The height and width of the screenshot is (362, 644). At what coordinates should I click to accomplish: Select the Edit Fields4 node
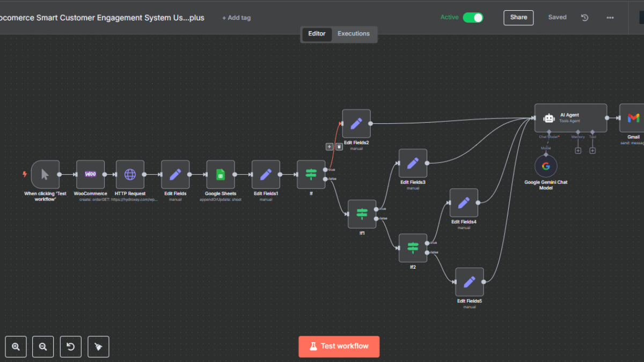(x=464, y=203)
